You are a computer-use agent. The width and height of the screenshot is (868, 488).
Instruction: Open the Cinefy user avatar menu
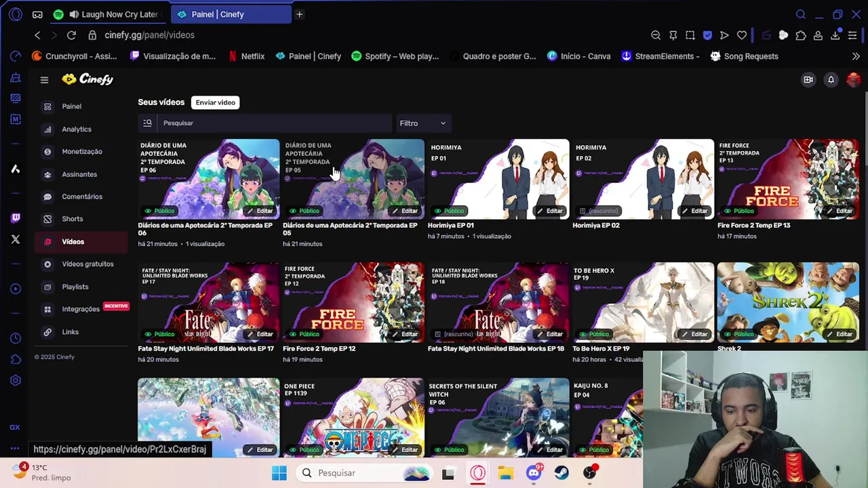coord(853,80)
